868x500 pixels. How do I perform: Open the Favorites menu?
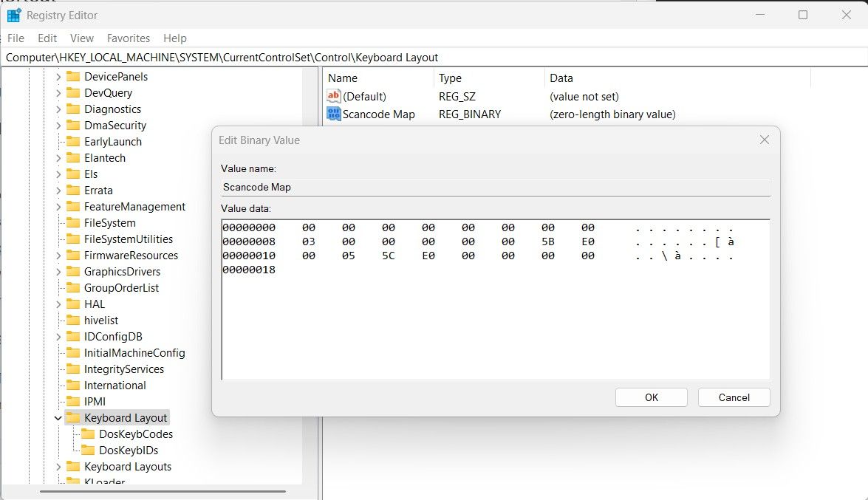[129, 38]
